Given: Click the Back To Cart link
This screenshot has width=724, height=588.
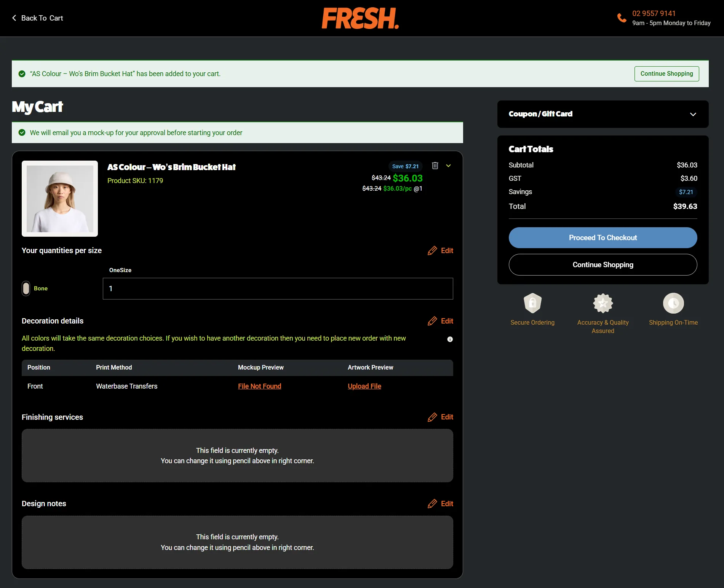Looking at the screenshot, I should tap(37, 18).
